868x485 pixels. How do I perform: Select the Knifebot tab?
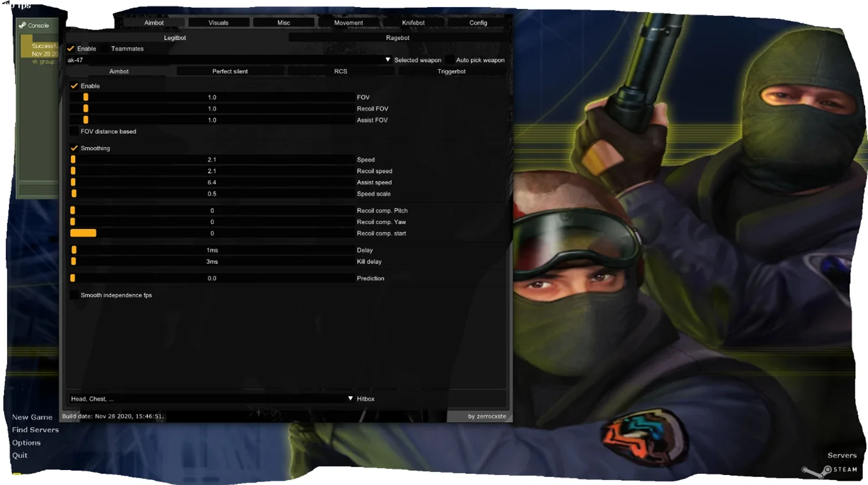pos(413,23)
